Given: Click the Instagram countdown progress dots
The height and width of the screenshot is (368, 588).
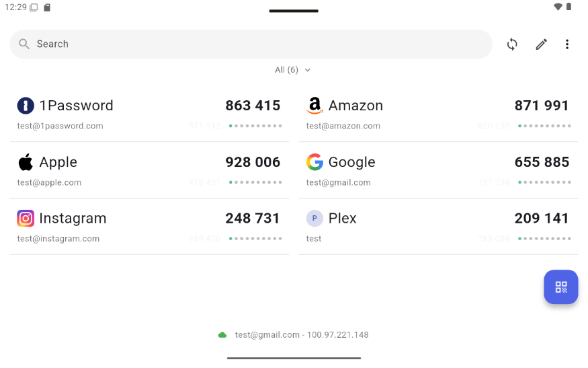Looking at the screenshot, I should pyautogui.click(x=255, y=238).
